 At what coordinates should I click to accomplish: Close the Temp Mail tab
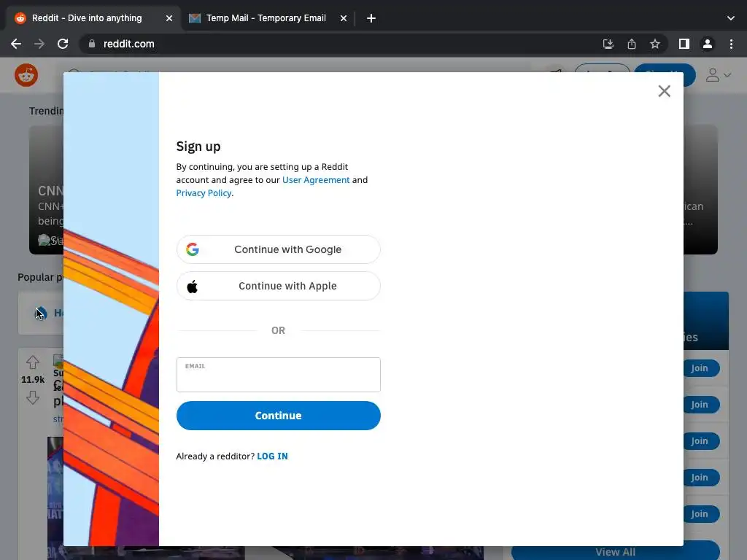pyautogui.click(x=344, y=18)
